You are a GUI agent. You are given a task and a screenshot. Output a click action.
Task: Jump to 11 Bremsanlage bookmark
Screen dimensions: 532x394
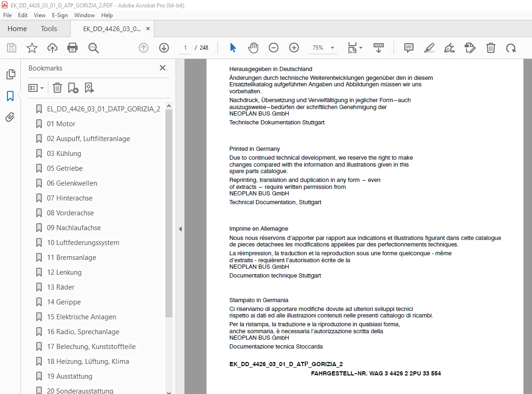(x=72, y=258)
